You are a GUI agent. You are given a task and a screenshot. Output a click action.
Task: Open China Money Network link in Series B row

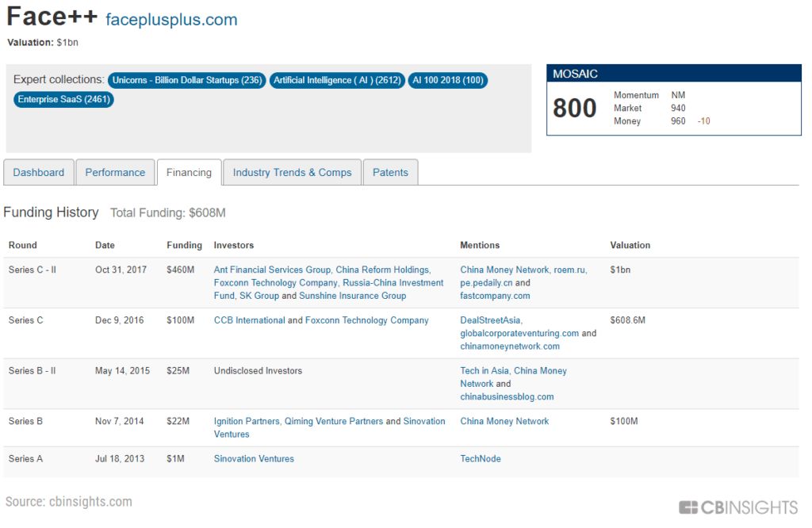click(504, 421)
